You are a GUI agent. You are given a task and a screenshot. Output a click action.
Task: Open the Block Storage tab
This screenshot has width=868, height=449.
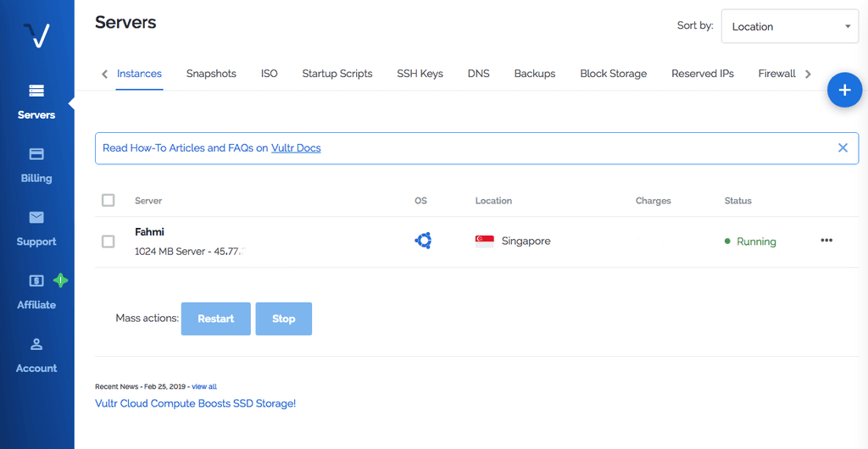(x=614, y=74)
